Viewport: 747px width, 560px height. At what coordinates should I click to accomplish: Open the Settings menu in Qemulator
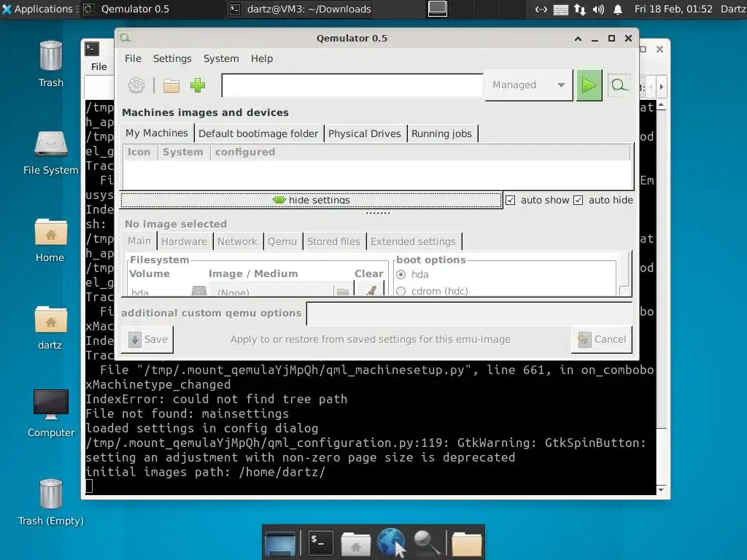pos(172,58)
